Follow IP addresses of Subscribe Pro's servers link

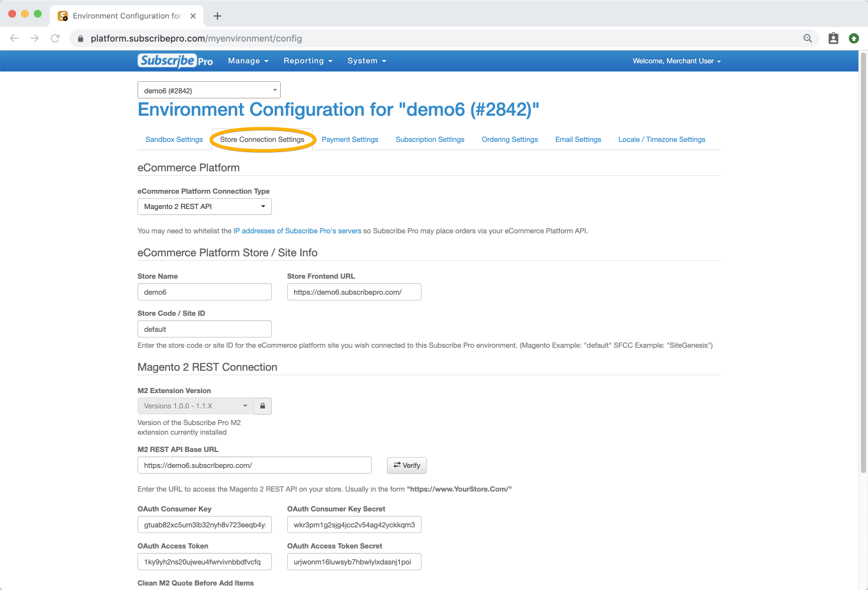(297, 231)
